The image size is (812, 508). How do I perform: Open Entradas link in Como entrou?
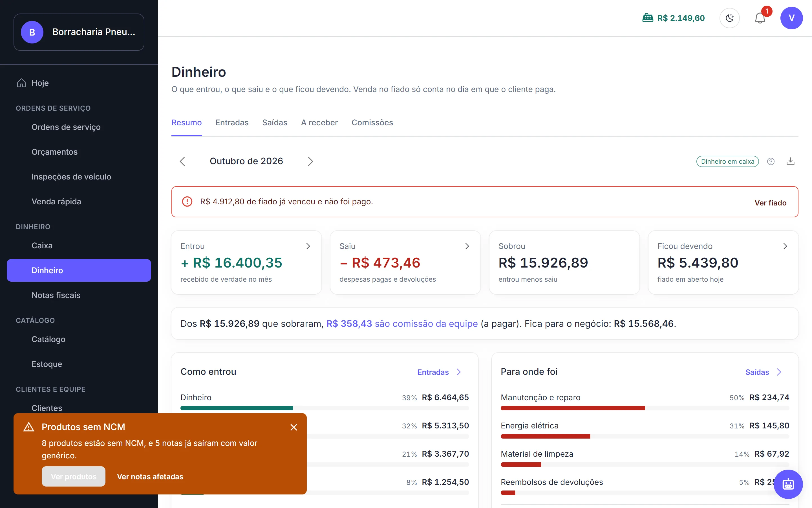[x=440, y=372]
